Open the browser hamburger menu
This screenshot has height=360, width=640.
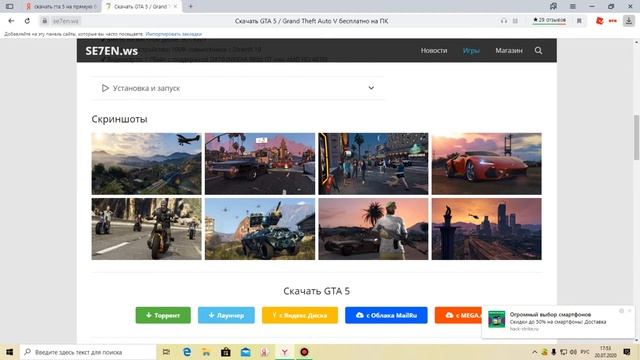pos(573,6)
